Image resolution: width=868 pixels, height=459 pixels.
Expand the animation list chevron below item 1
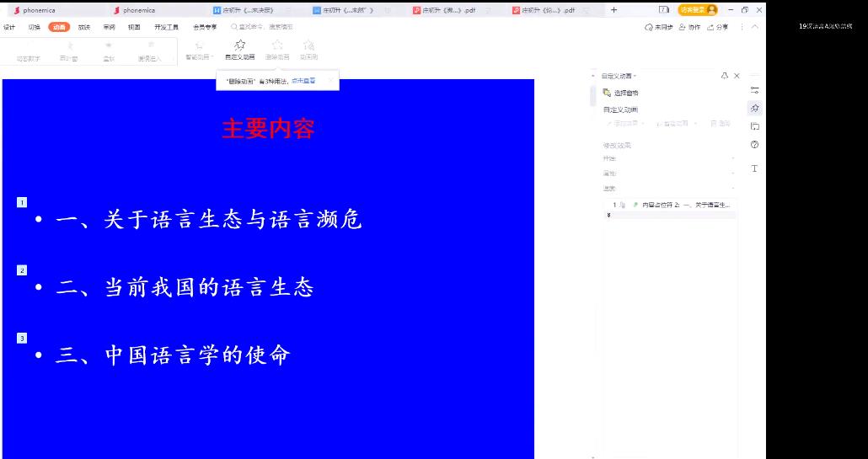608,216
